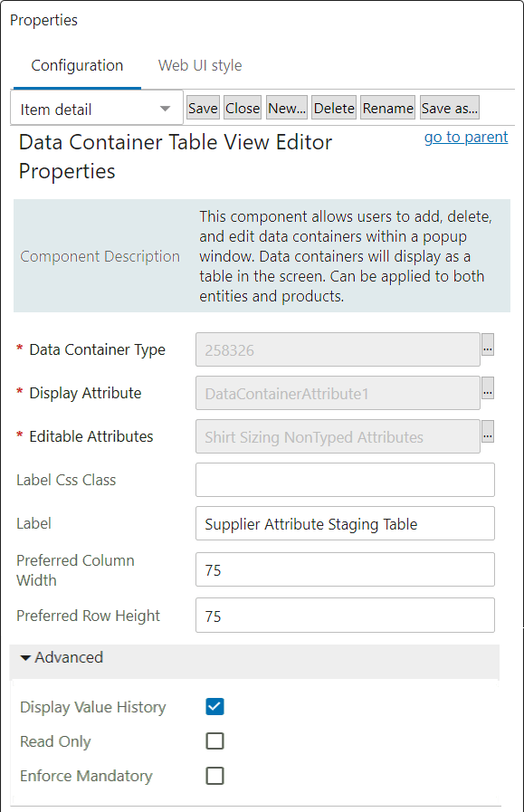This screenshot has width=524, height=812.
Task: Click the Save as... button
Action: tap(449, 107)
